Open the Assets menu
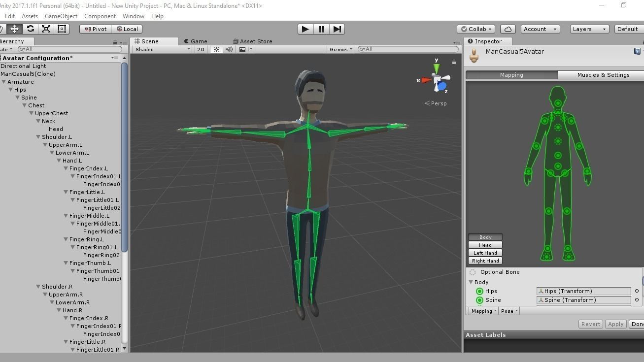 30,16
